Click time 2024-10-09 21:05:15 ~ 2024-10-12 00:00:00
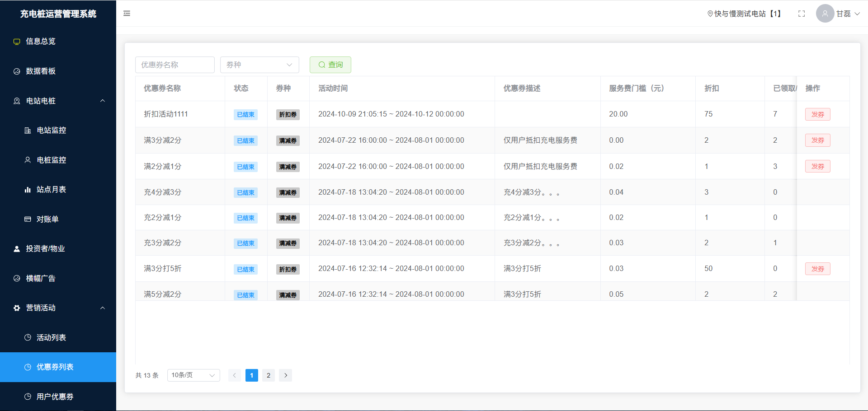 pyautogui.click(x=391, y=114)
